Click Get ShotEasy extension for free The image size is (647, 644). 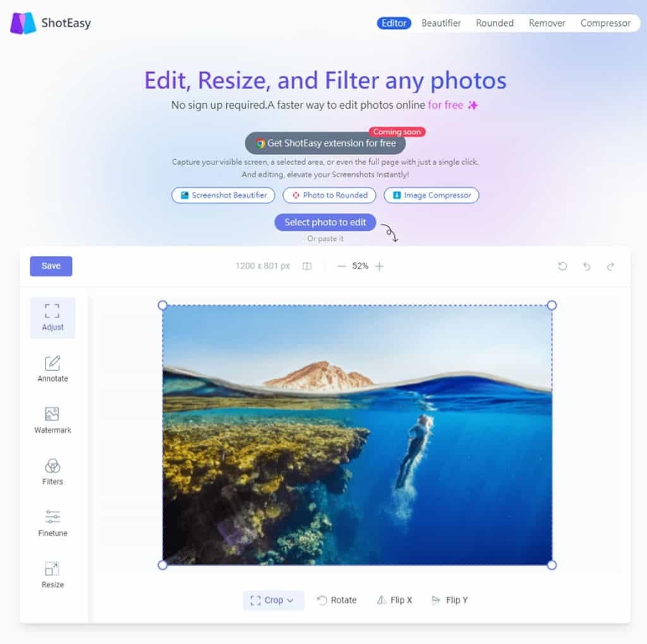point(325,143)
